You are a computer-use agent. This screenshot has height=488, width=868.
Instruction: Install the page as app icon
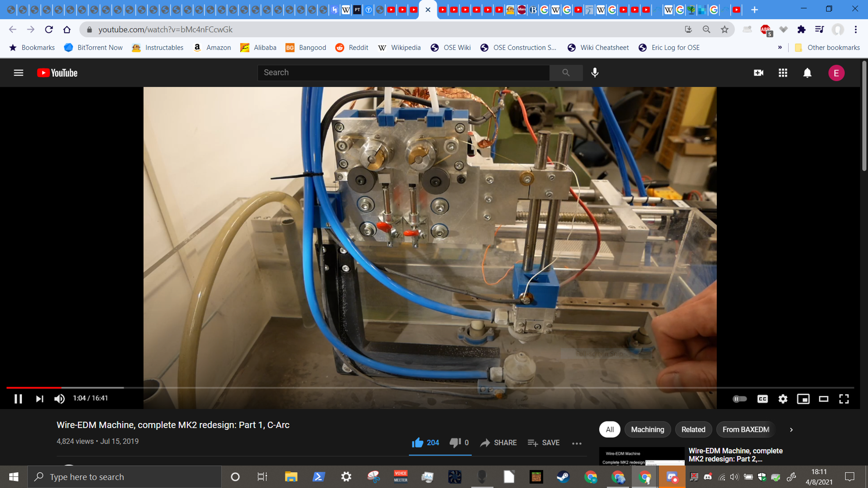pyautogui.click(x=688, y=29)
